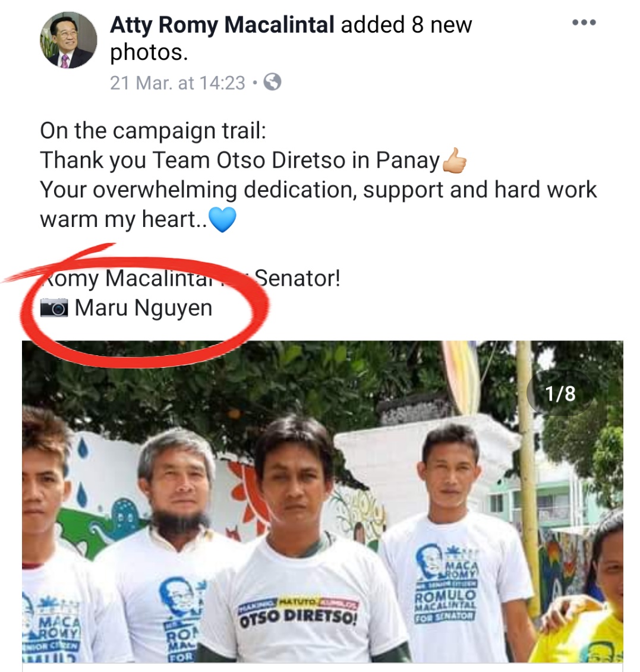The height and width of the screenshot is (672, 640).
Task: Click the globe public audience icon
Action: click(272, 82)
